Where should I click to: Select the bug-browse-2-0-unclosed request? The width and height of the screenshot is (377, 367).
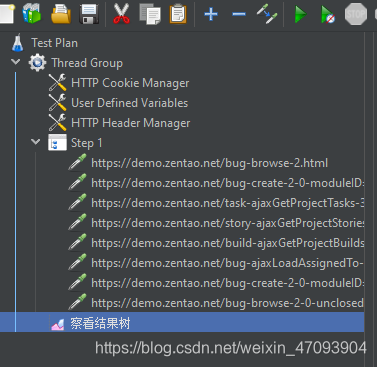click(228, 303)
